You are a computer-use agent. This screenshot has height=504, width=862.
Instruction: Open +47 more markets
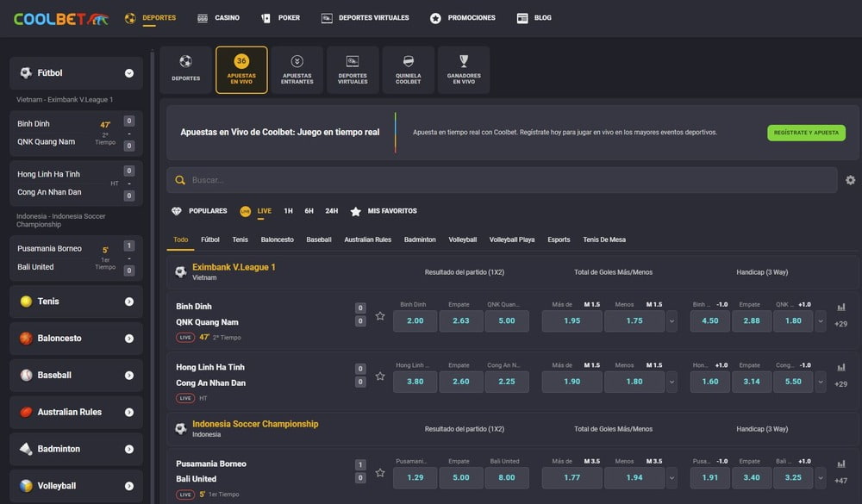point(840,481)
